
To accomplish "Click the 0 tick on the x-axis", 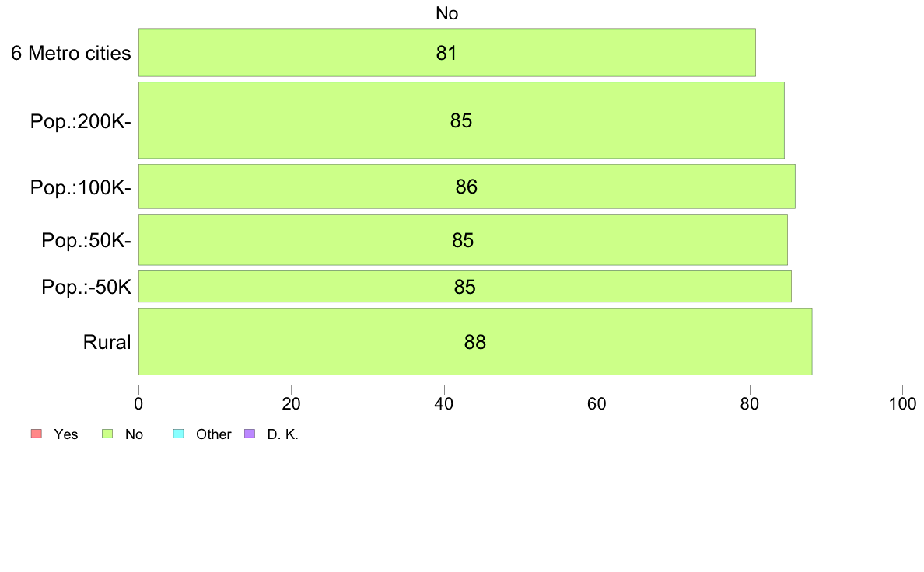I will [x=138, y=404].
